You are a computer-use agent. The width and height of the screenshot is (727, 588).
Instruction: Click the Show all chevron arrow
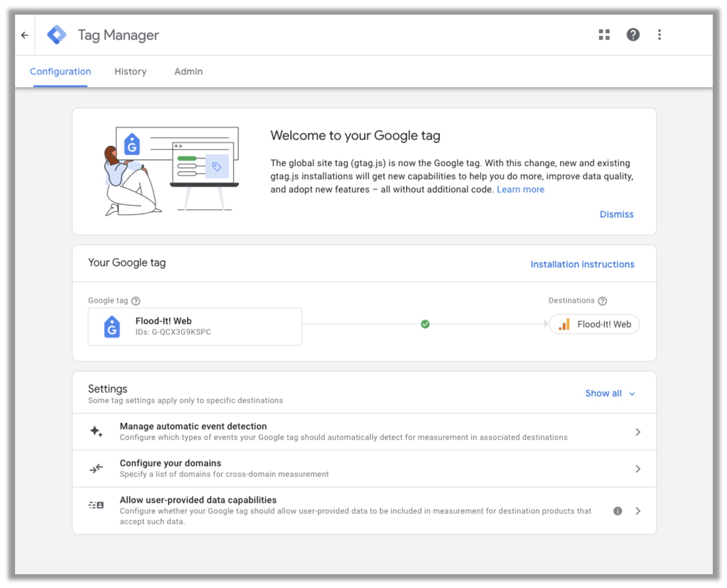point(632,394)
